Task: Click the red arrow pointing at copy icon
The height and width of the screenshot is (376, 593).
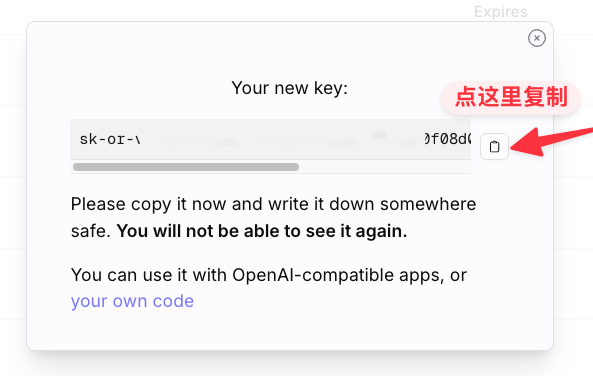Action: 552,140
